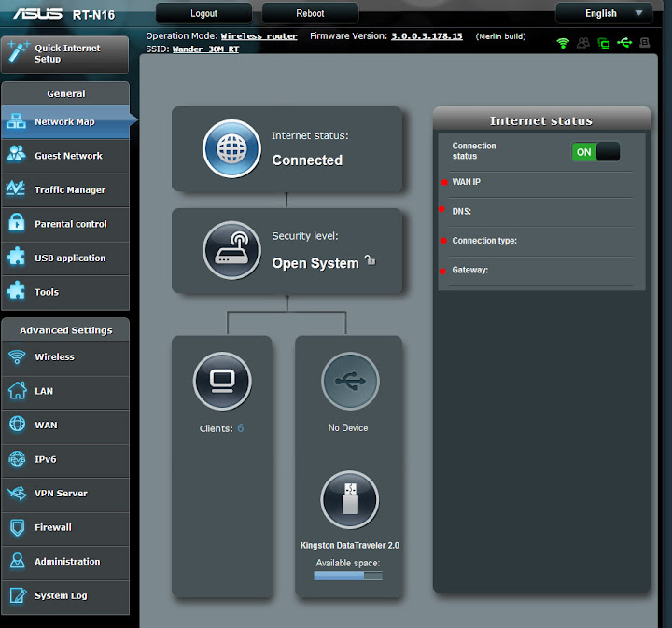The width and height of the screenshot is (672, 628).
Task: Click the Internet globe icon
Action: pyautogui.click(x=231, y=148)
